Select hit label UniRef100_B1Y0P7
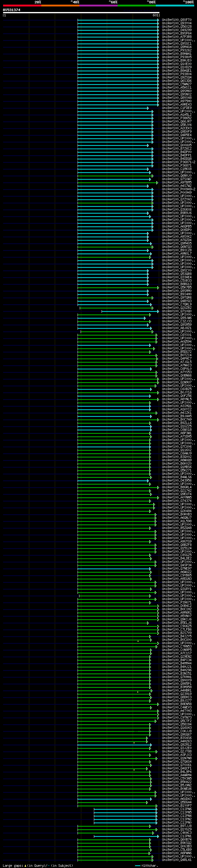The image size is (197, 868). coord(176,806)
